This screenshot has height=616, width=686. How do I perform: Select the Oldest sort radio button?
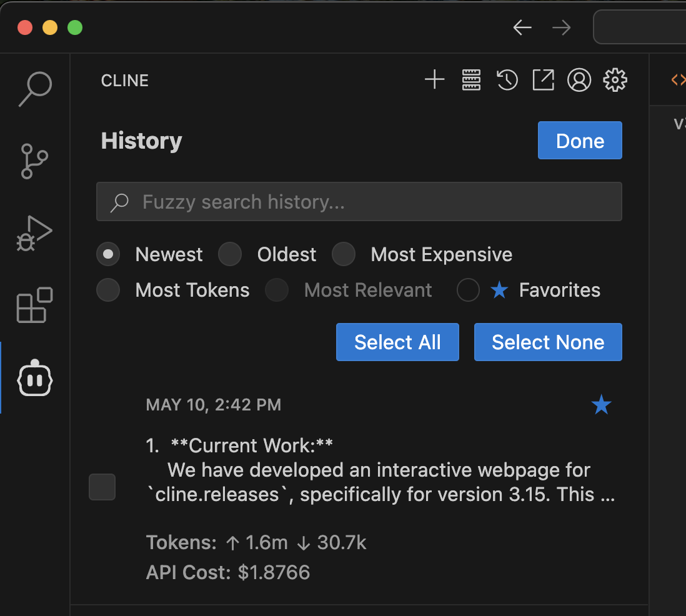click(230, 254)
